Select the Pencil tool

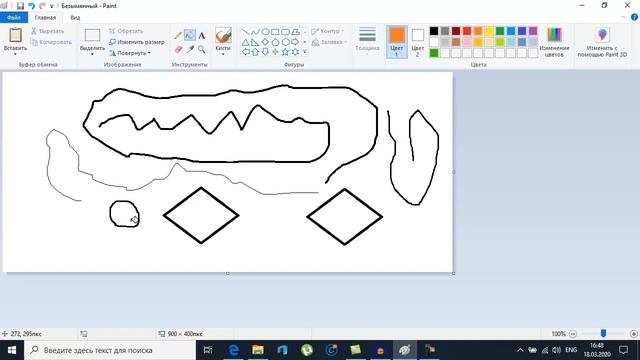click(178, 36)
